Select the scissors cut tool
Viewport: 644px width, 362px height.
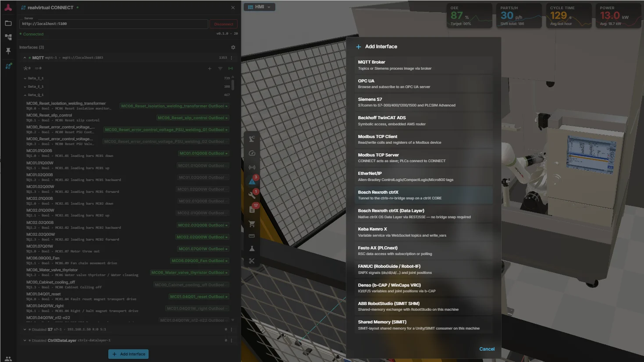[x=252, y=261]
